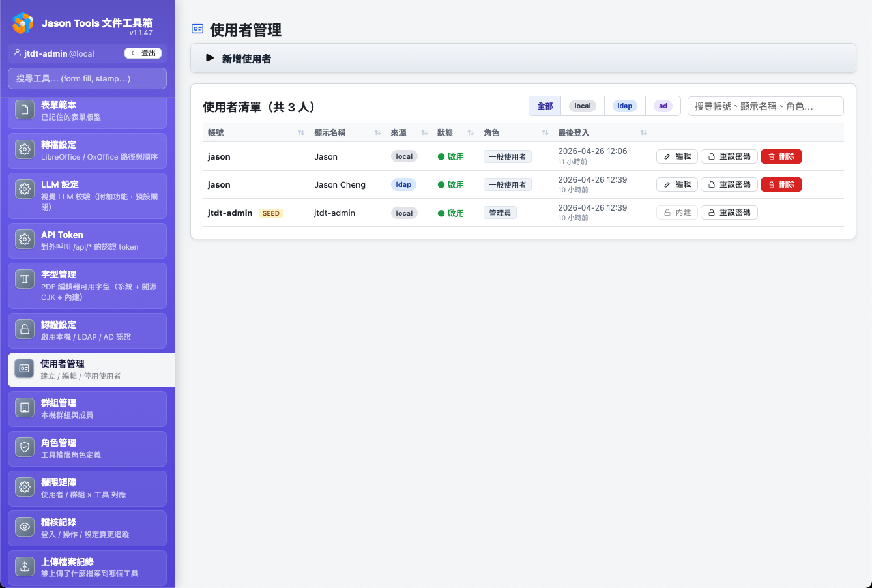Open the 認證設定 lock icon

tap(24, 329)
